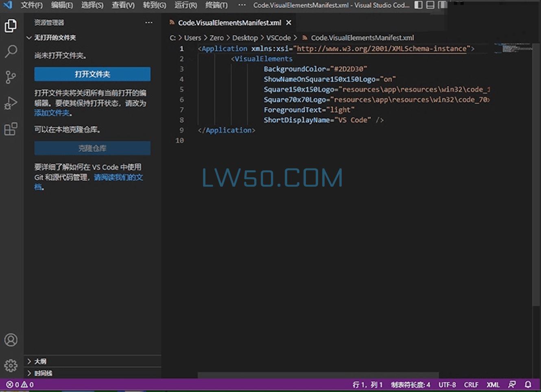Click the 克隆仓库 button
541x392 pixels.
(92, 148)
